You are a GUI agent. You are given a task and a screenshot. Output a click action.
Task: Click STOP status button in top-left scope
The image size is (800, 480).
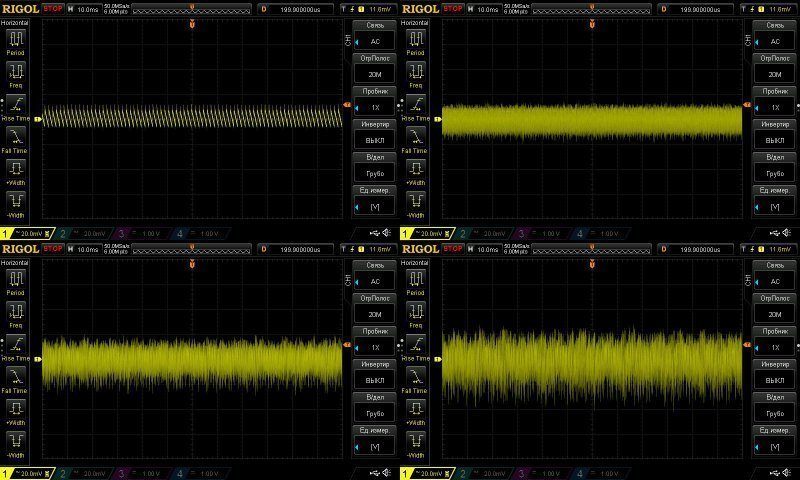pyautogui.click(x=53, y=9)
